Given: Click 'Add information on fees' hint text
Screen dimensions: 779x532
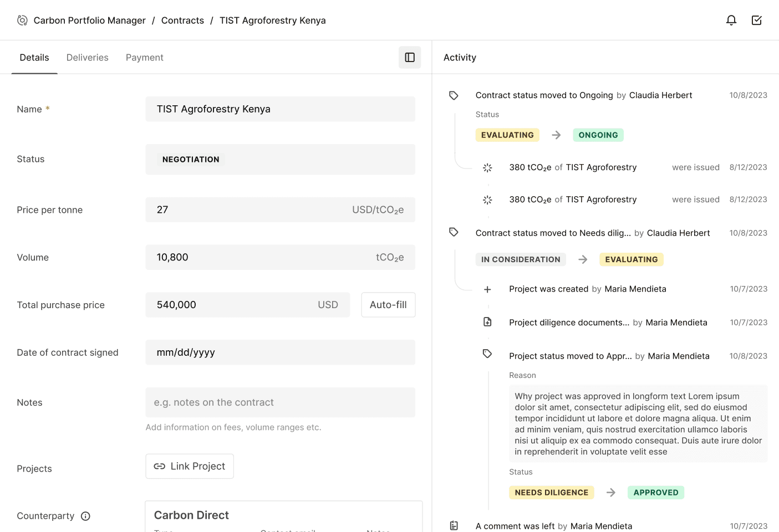Looking at the screenshot, I should tap(233, 427).
